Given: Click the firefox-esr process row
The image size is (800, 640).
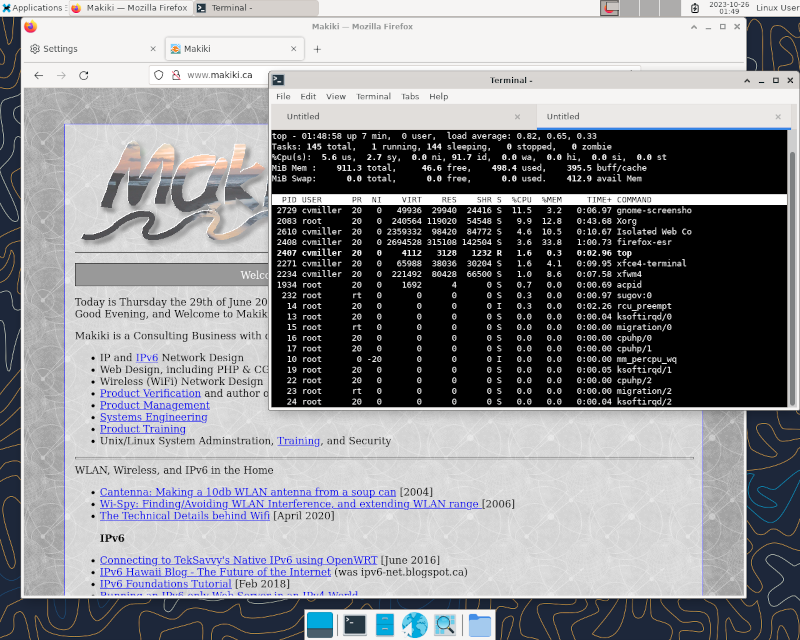Looking at the screenshot, I should click(529, 242).
